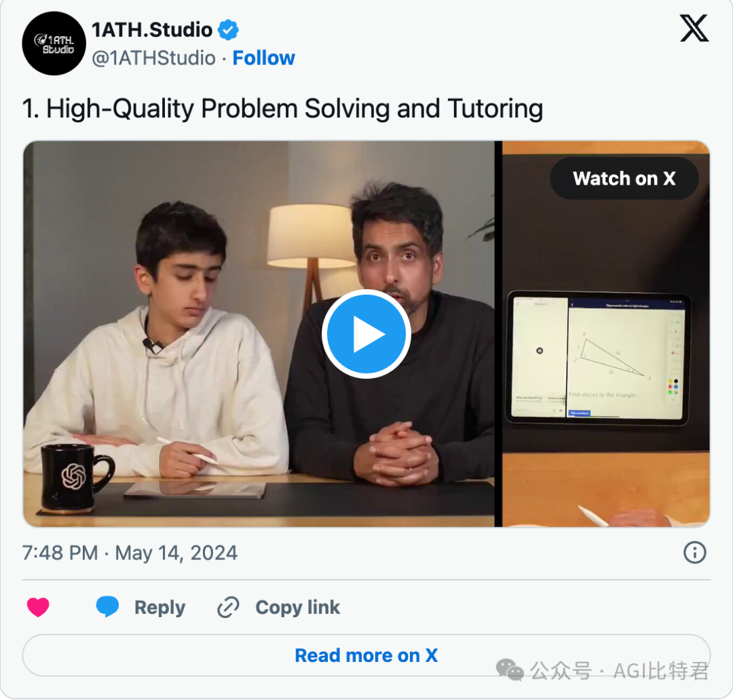
Task: Follow the 1ATHStudio account
Action: pyautogui.click(x=263, y=58)
